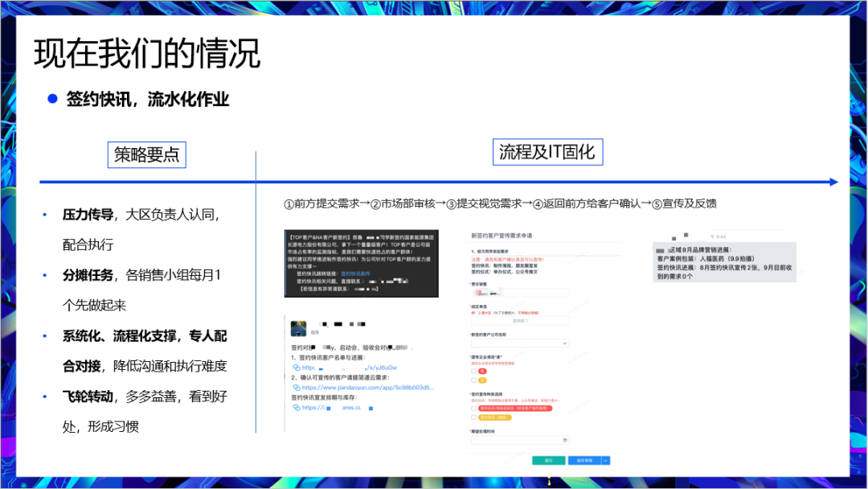This screenshot has height=489, width=868.
Task: Click the 签约快讯，流水化作业 heading
Action: click(x=147, y=100)
